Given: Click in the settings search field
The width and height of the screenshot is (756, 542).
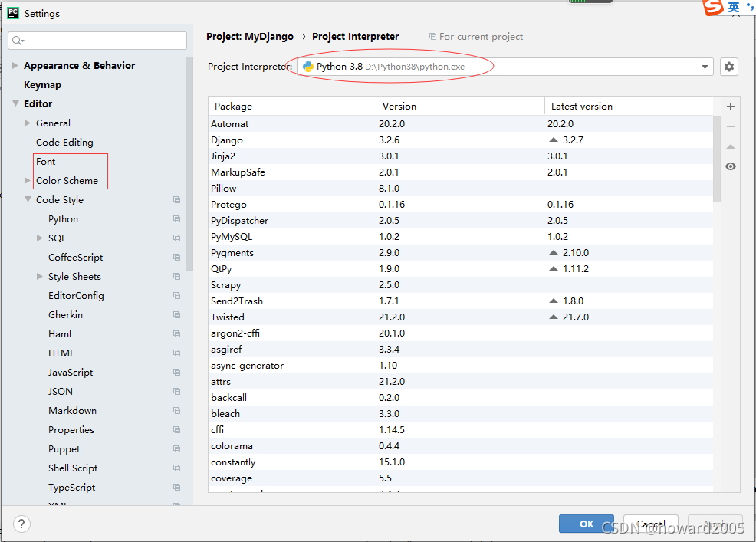Looking at the screenshot, I should (x=97, y=41).
